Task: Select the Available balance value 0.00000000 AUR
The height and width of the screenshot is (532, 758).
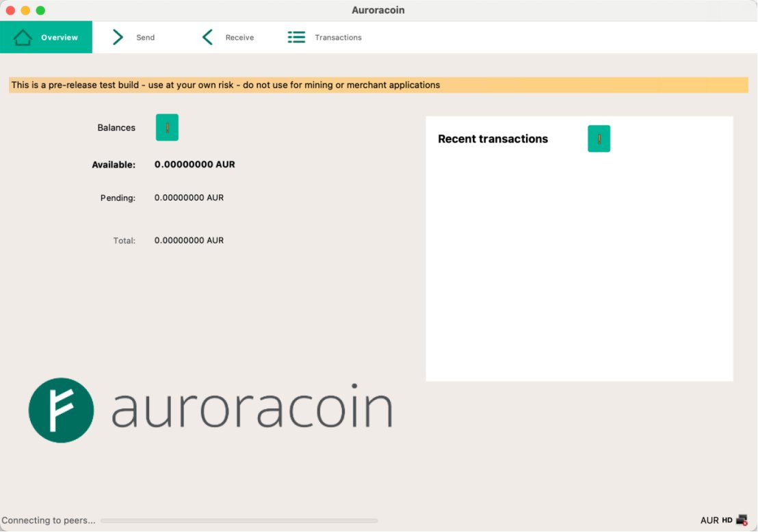Action: [195, 164]
